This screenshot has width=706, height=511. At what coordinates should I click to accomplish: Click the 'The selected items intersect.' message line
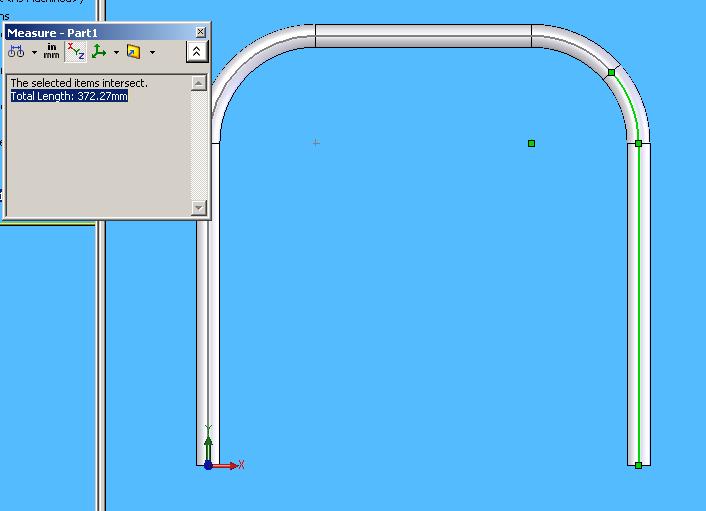[78, 83]
